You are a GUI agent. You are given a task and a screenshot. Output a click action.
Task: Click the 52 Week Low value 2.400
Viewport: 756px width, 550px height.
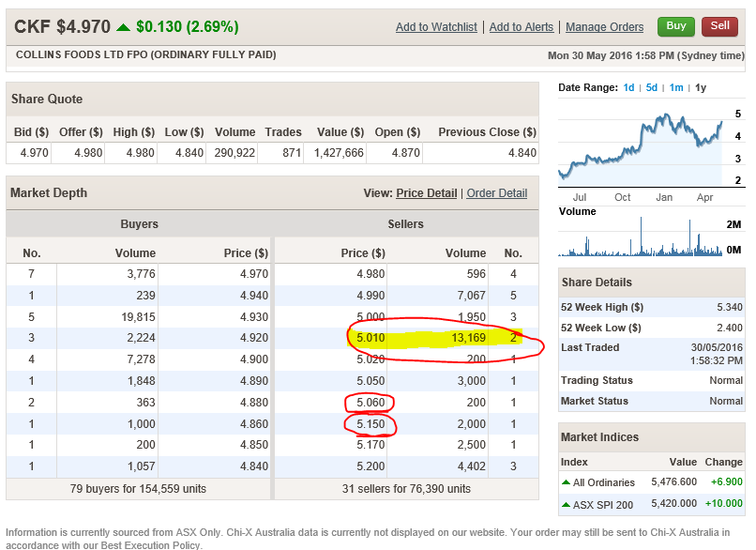tap(730, 328)
